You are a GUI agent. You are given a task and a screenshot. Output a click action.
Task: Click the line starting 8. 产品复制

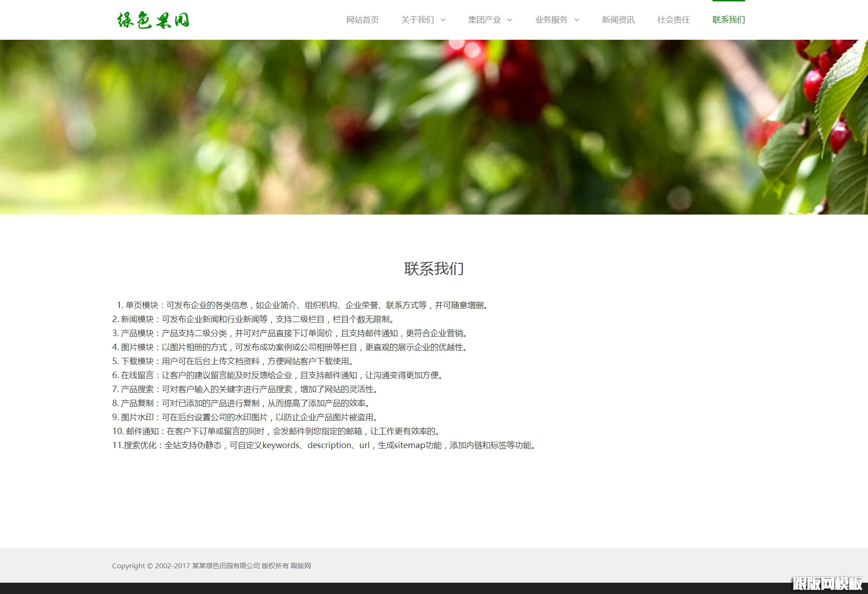(242, 403)
